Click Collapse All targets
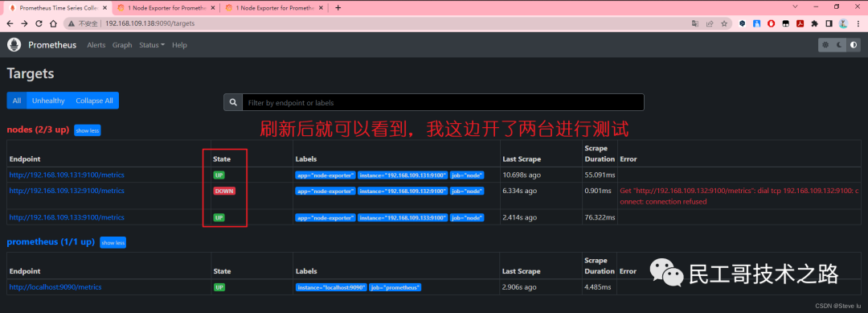 coord(94,101)
